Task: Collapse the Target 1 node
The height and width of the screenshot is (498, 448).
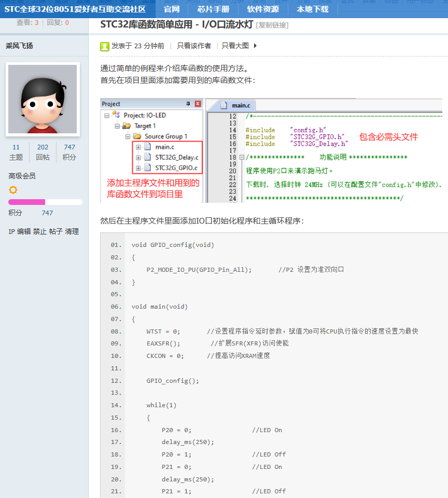Action: (x=117, y=126)
